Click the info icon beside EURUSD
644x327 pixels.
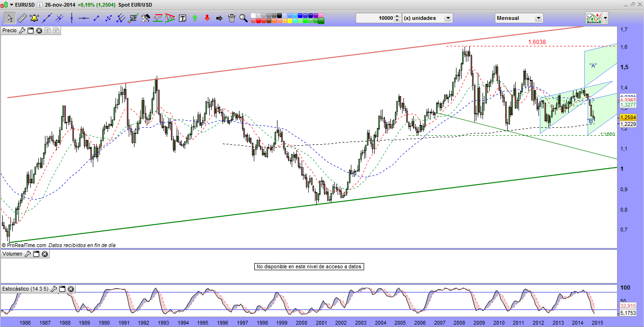coord(39,4)
